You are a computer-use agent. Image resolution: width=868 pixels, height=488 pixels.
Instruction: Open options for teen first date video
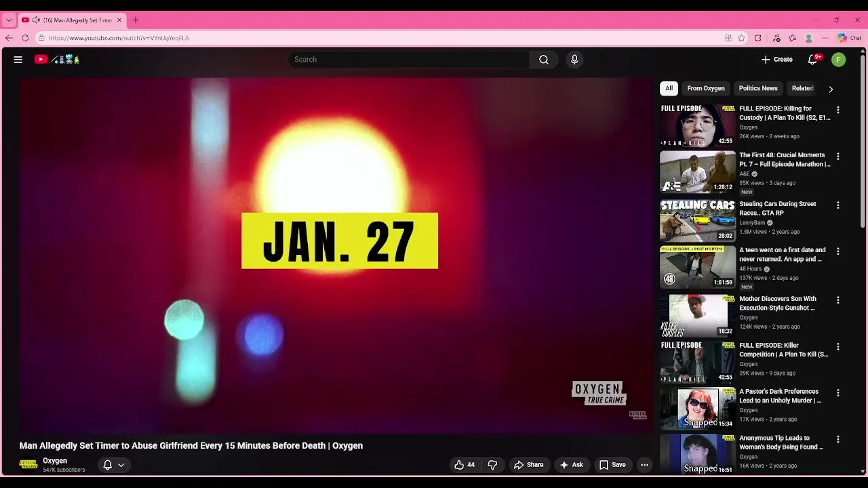coord(838,251)
